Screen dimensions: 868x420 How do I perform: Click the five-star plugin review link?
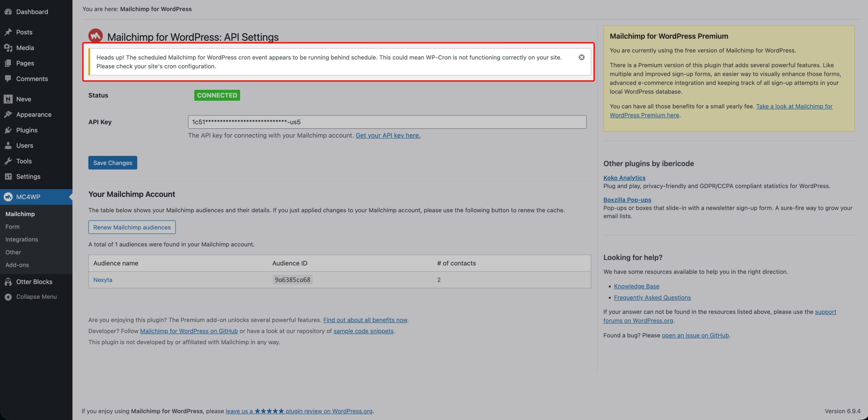pos(299,411)
